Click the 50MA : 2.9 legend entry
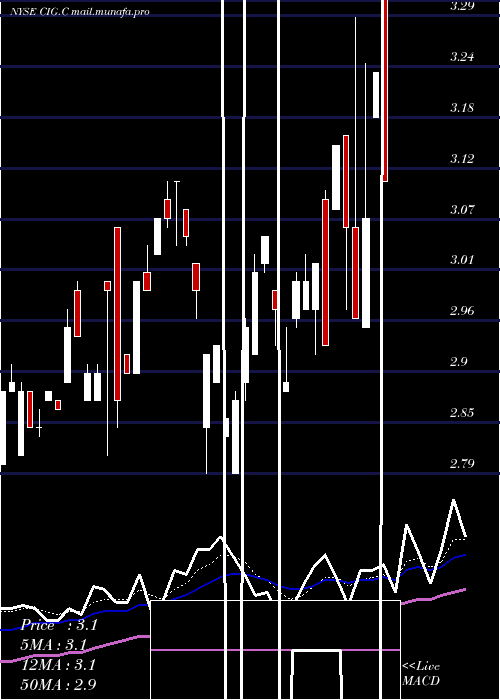The image size is (500, 700). [x=58, y=684]
